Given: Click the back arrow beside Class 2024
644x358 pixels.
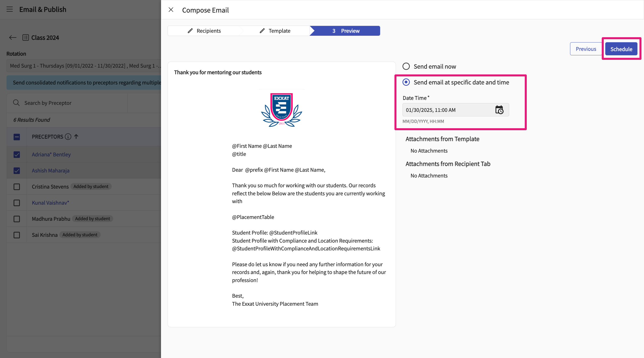Looking at the screenshot, I should tap(13, 38).
